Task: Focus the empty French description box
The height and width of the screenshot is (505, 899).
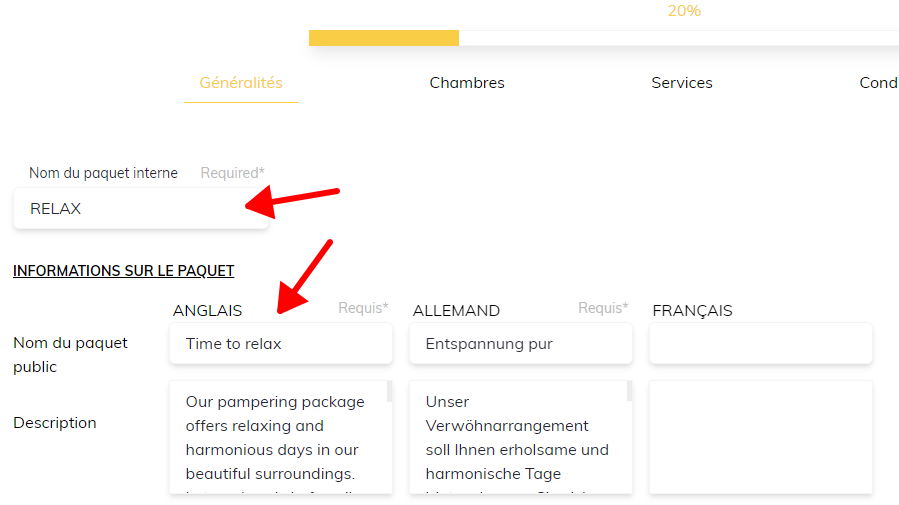Action: coord(761,438)
